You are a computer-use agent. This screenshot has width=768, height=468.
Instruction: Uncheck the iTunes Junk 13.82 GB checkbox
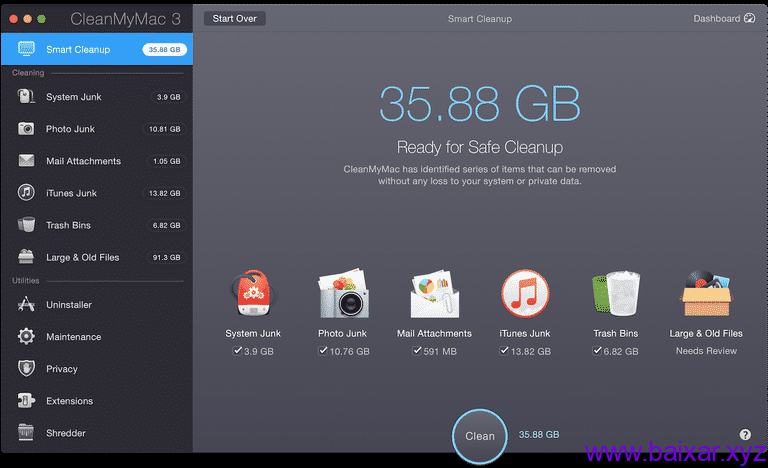tap(504, 350)
